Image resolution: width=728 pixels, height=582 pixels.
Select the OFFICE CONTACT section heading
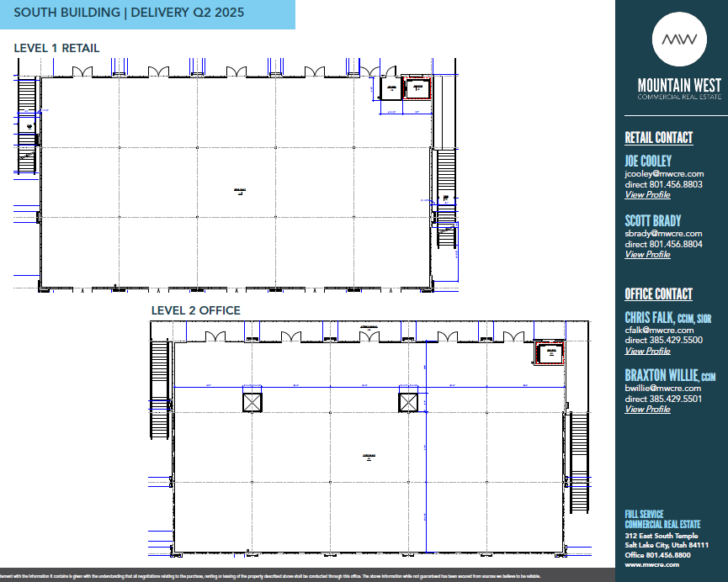click(658, 294)
